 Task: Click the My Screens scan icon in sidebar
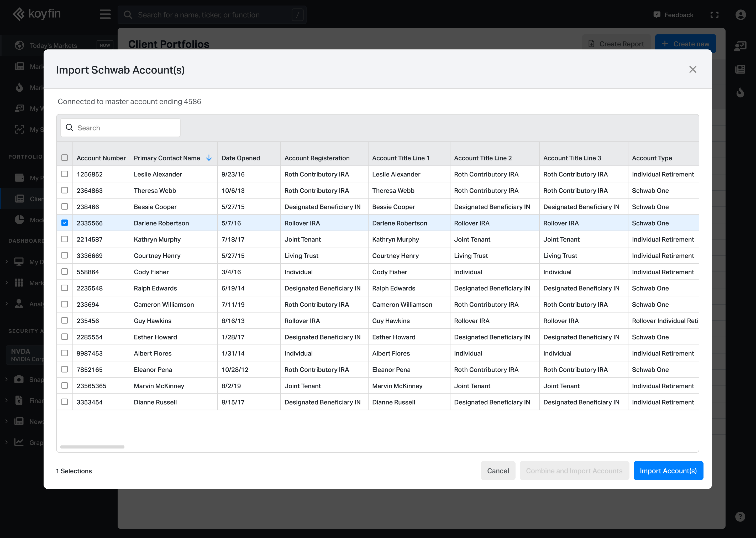(19, 129)
